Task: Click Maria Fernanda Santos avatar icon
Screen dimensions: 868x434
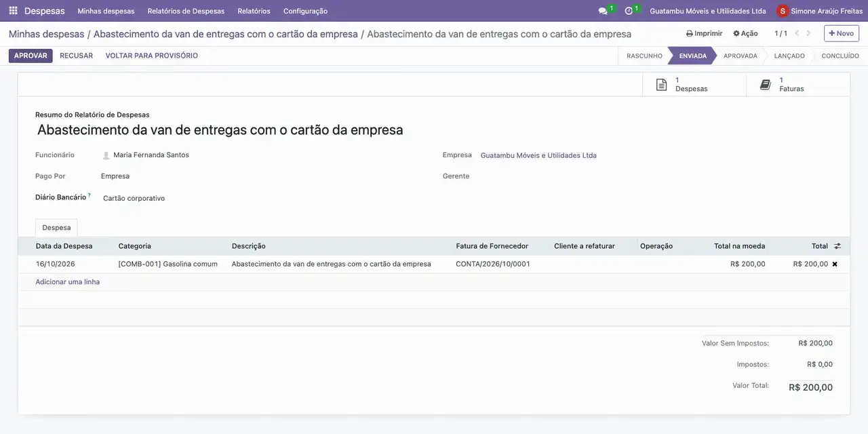Action: click(106, 155)
